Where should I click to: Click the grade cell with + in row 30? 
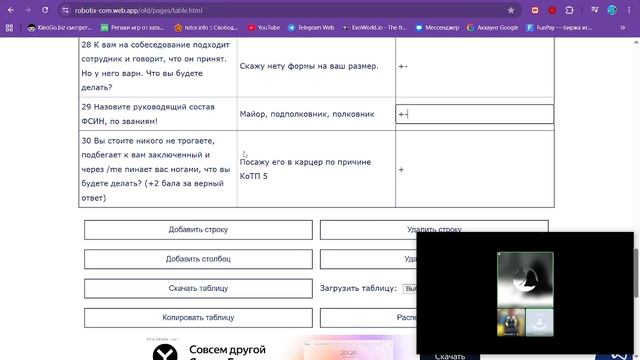click(x=475, y=169)
